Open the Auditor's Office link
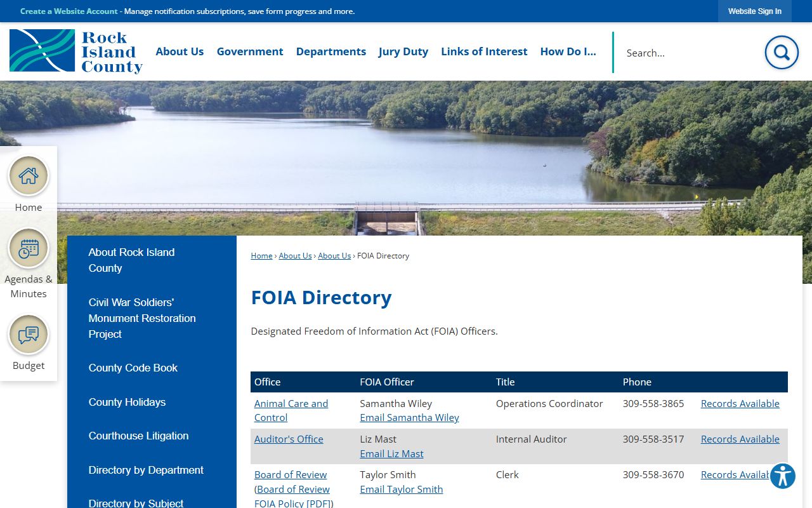 pos(289,439)
